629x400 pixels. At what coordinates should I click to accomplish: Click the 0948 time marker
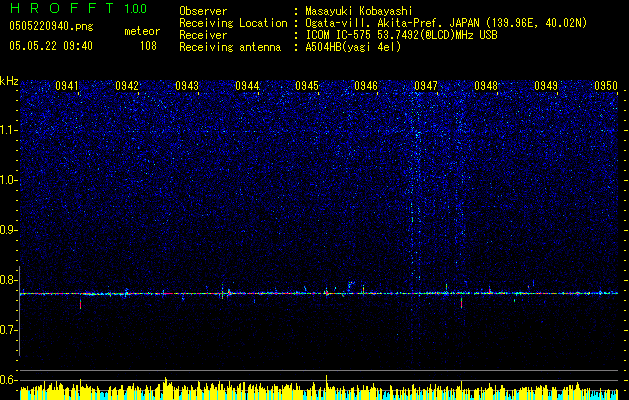tap(486, 85)
